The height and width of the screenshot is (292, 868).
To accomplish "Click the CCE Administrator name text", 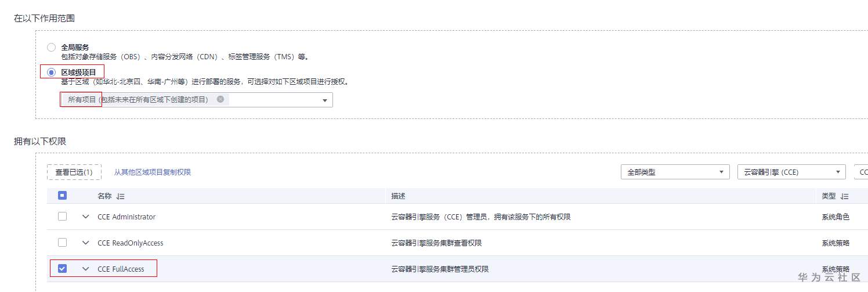I will 126,217.
